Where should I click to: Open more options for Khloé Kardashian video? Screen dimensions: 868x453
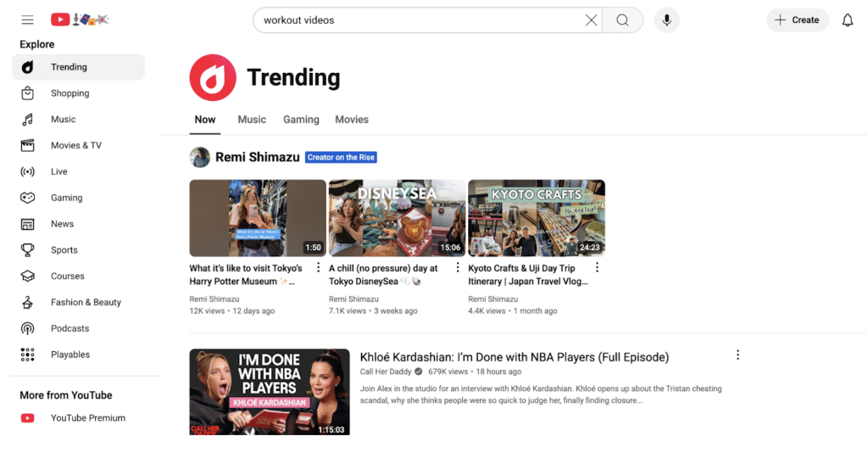738,355
